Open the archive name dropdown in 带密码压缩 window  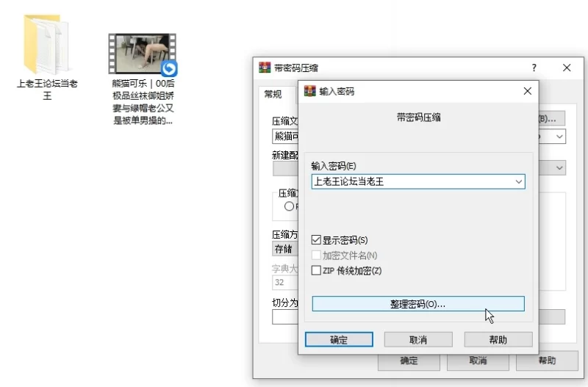point(559,137)
